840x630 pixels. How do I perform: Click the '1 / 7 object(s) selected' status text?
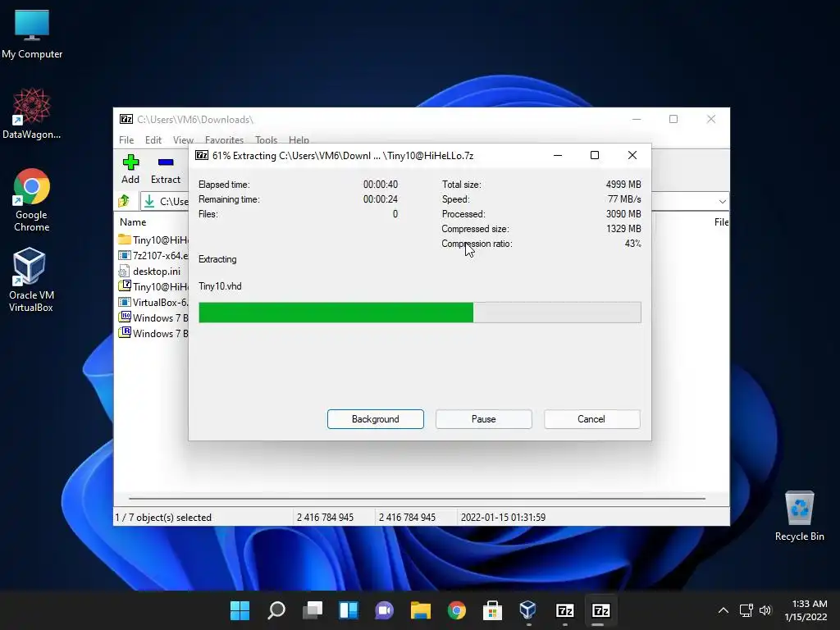tap(163, 518)
